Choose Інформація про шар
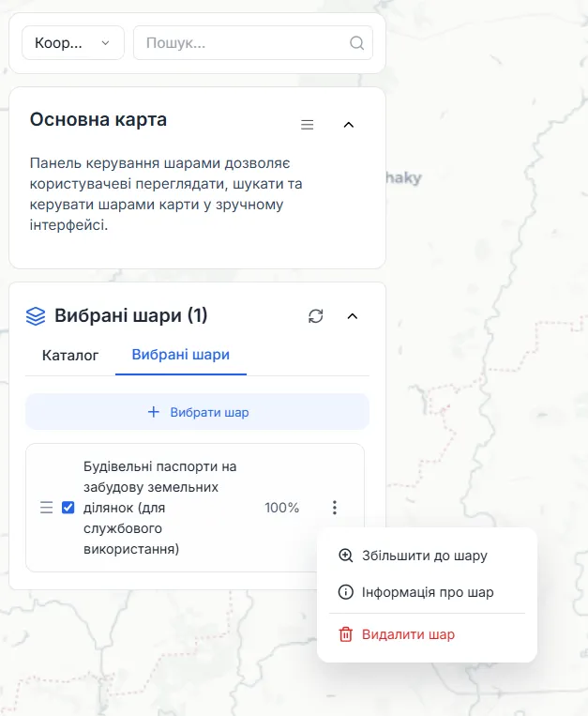 point(427,592)
